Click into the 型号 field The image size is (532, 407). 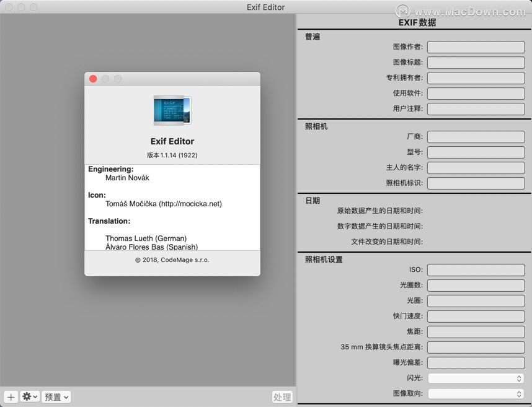pyautogui.click(x=476, y=152)
